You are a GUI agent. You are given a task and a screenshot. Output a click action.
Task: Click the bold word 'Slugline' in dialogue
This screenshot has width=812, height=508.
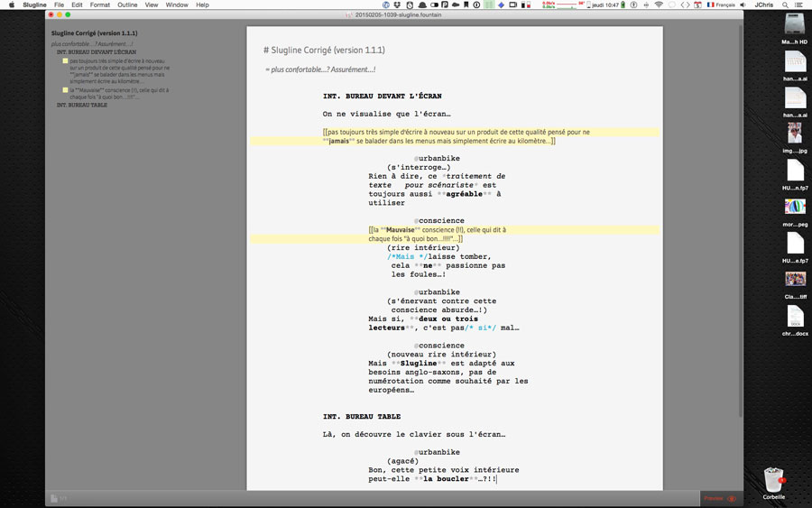(419, 364)
